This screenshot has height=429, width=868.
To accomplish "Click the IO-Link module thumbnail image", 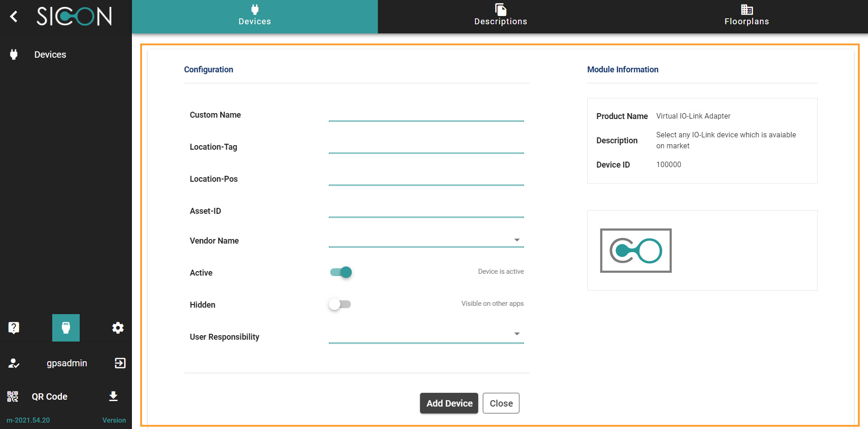I will click(x=636, y=250).
